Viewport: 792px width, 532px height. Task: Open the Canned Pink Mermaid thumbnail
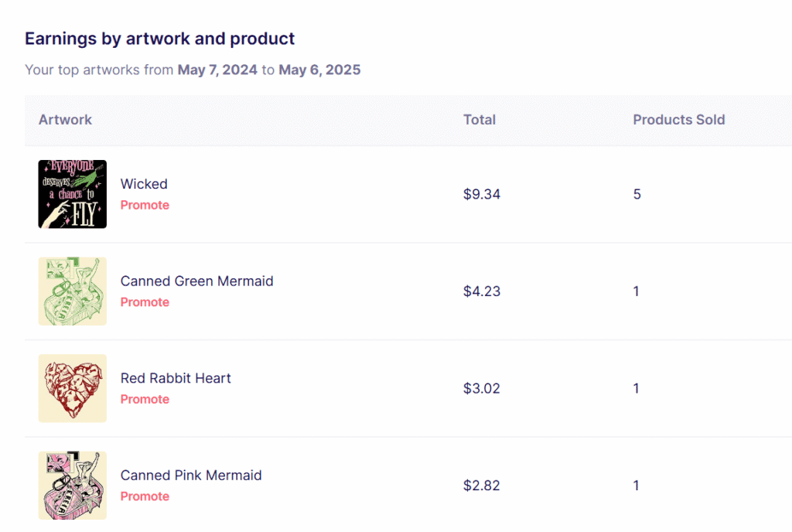pyautogui.click(x=72, y=485)
